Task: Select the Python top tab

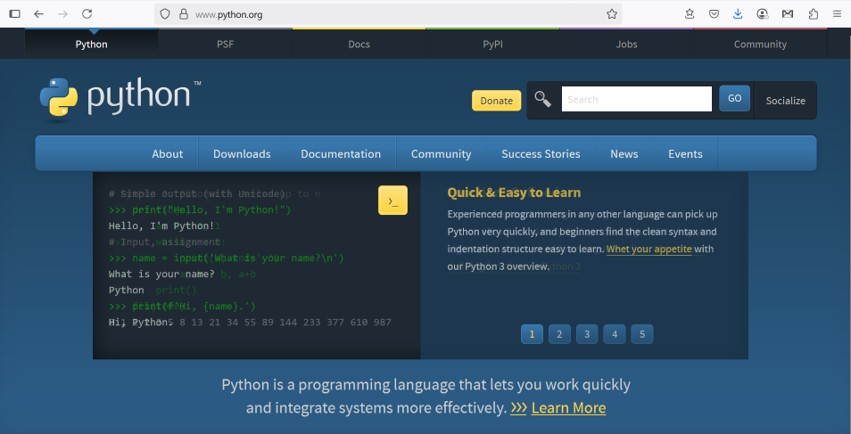Action: pos(91,44)
